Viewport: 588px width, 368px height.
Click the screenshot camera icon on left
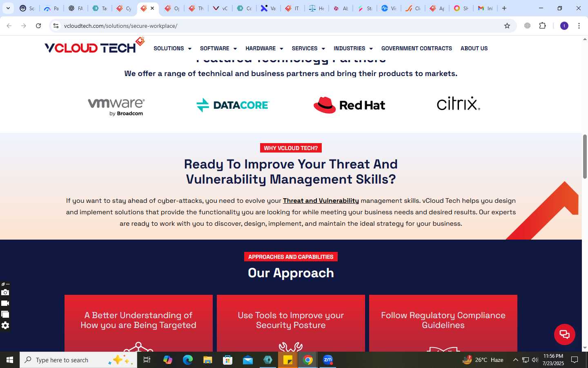click(5, 292)
